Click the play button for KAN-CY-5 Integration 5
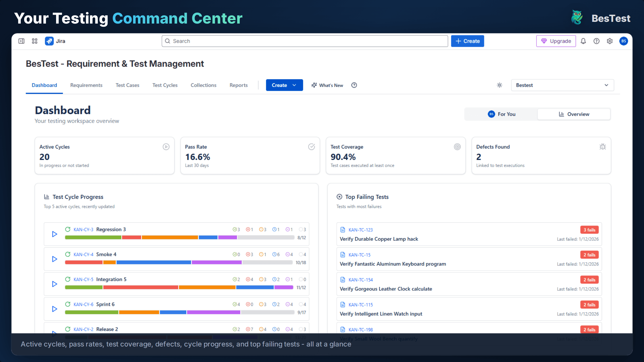This screenshot has width=644, height=362. pyautogui.click(x=54, y=284)
